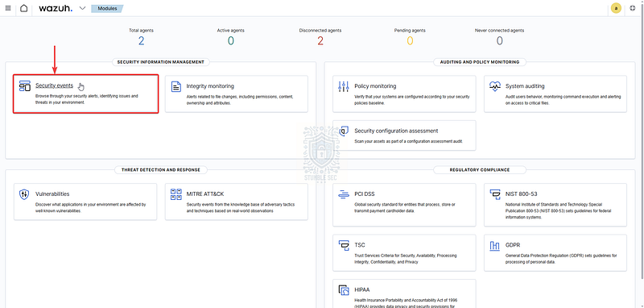Screen dimensions: 644x308
Task: Click the Auditing and Policy Monitoring heading
Action: (480, 62)
